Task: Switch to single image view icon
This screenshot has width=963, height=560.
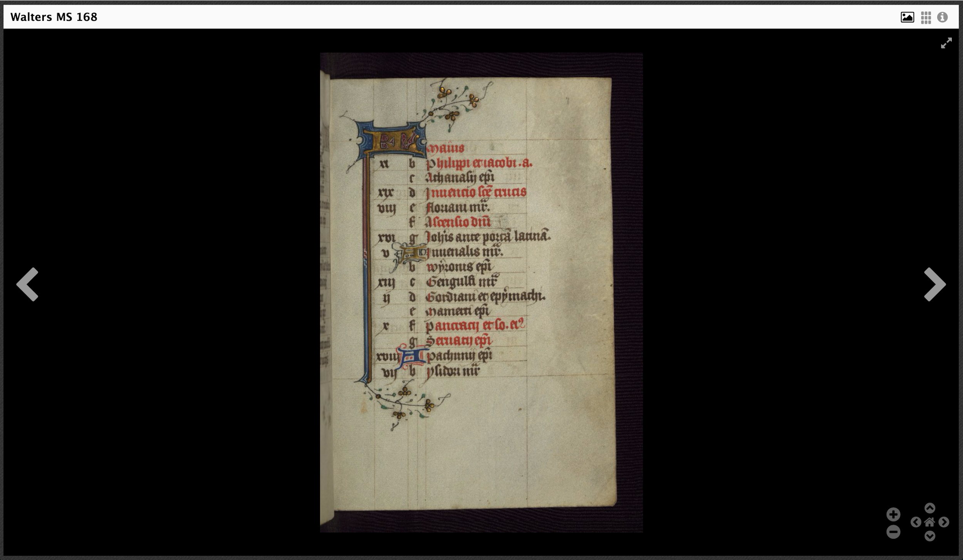Action: [907, 17]
